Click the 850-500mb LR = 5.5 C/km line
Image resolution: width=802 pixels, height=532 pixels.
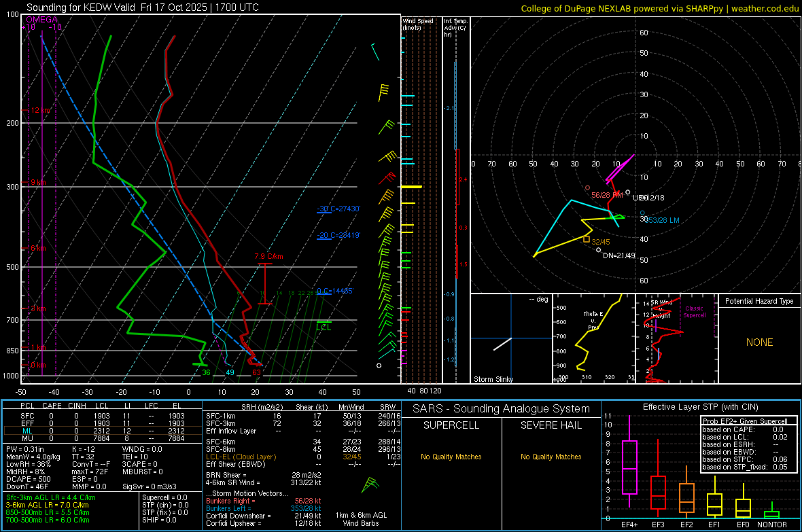[x=48, y=512]
